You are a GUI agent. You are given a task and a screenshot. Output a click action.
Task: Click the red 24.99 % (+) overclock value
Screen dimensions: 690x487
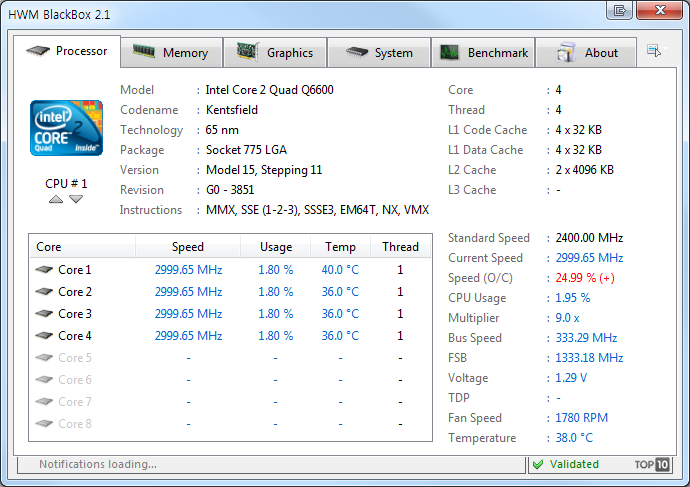585,278
